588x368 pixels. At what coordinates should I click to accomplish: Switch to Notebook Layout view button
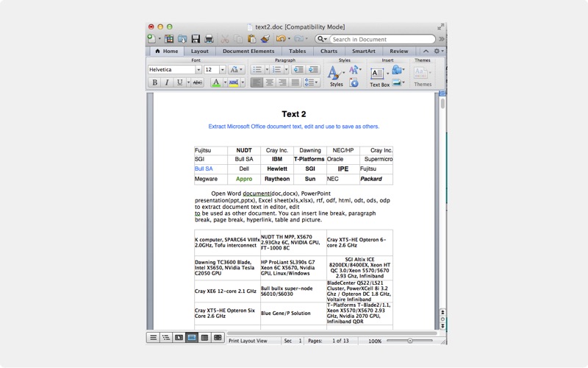pyautogui.click(x=204, y=338)
